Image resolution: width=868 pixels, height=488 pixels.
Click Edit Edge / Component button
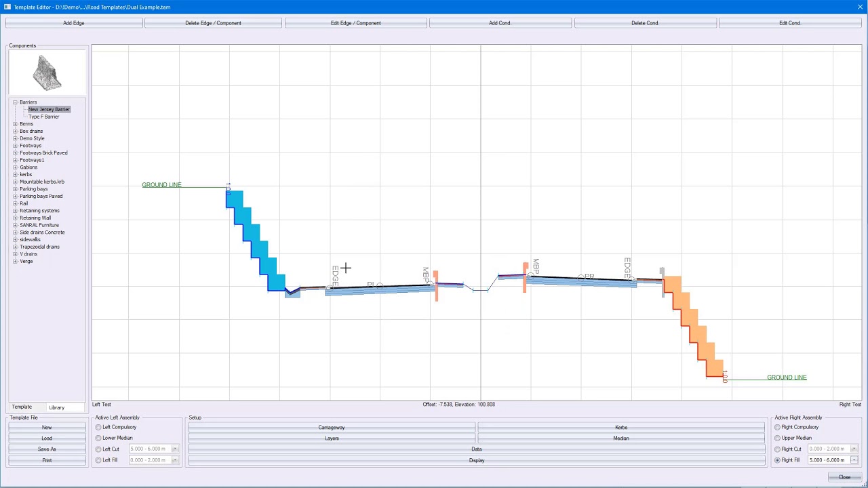pos(355,23)
